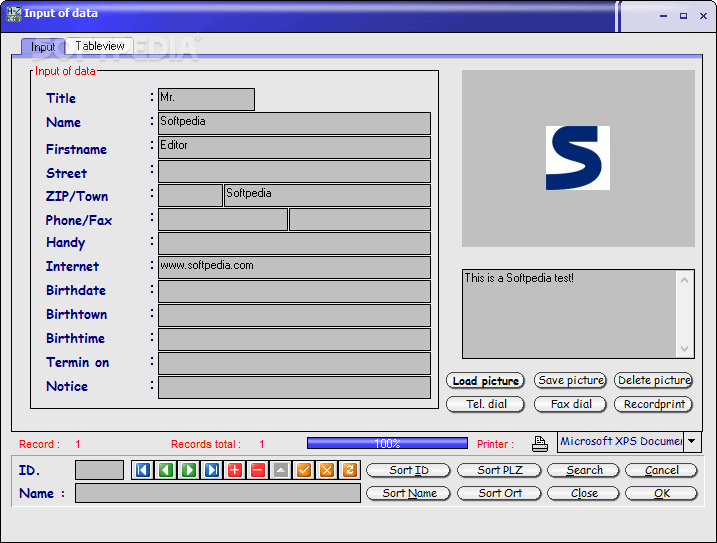Refresh data with orange refresh icon
Screen dimensions: 717x543
(x=349, y=470)
